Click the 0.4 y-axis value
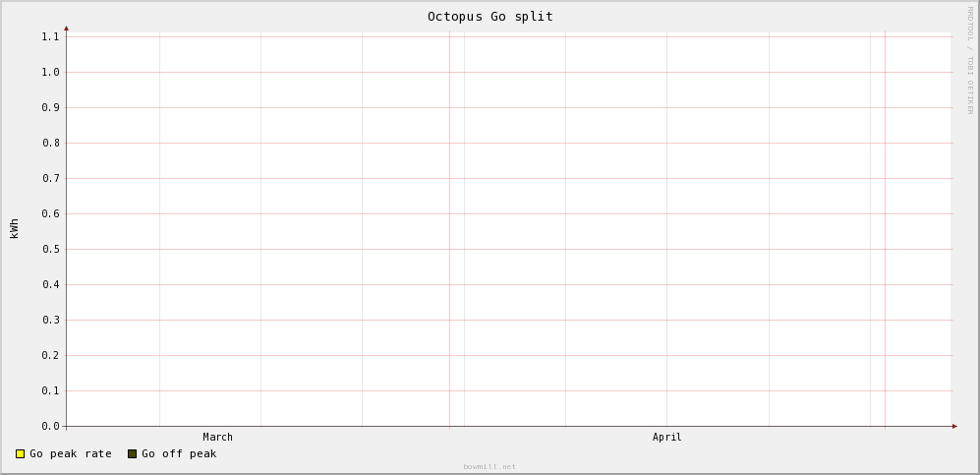The width and height of the screenshot is (980, 475). 51,285
